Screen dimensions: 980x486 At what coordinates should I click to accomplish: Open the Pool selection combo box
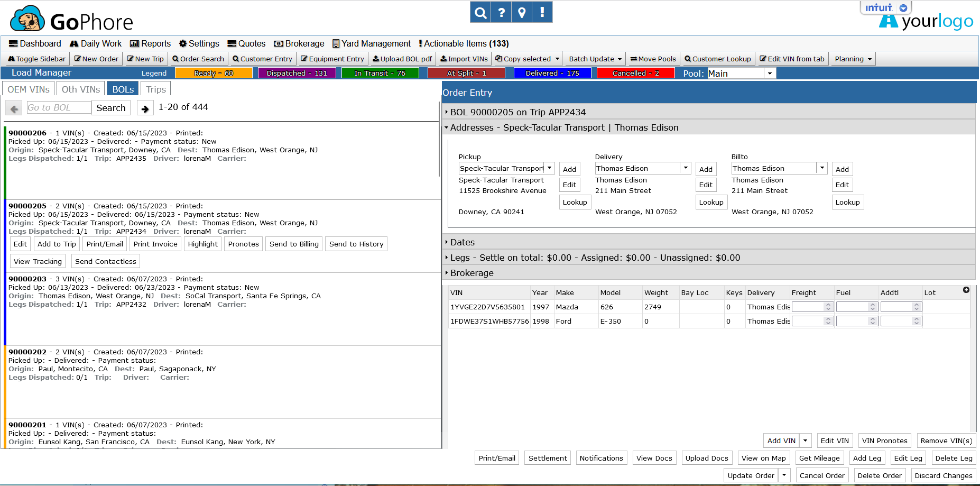[741, 74]
